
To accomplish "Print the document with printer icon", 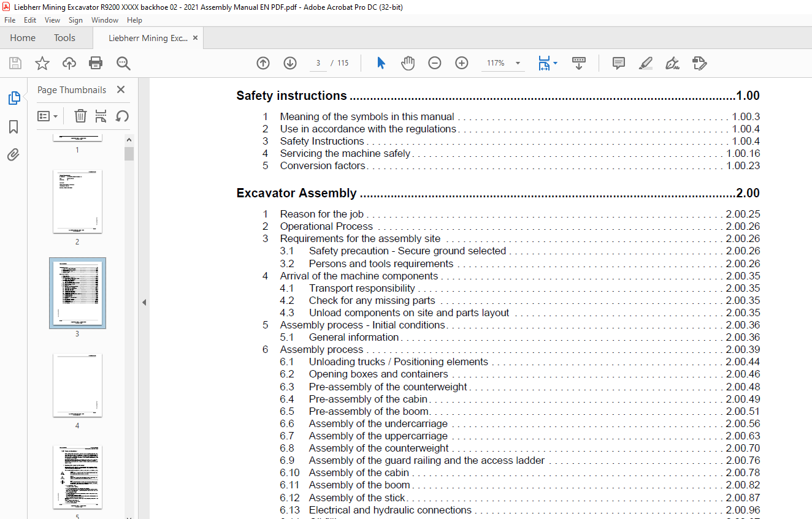I will (x=96, y=63).
